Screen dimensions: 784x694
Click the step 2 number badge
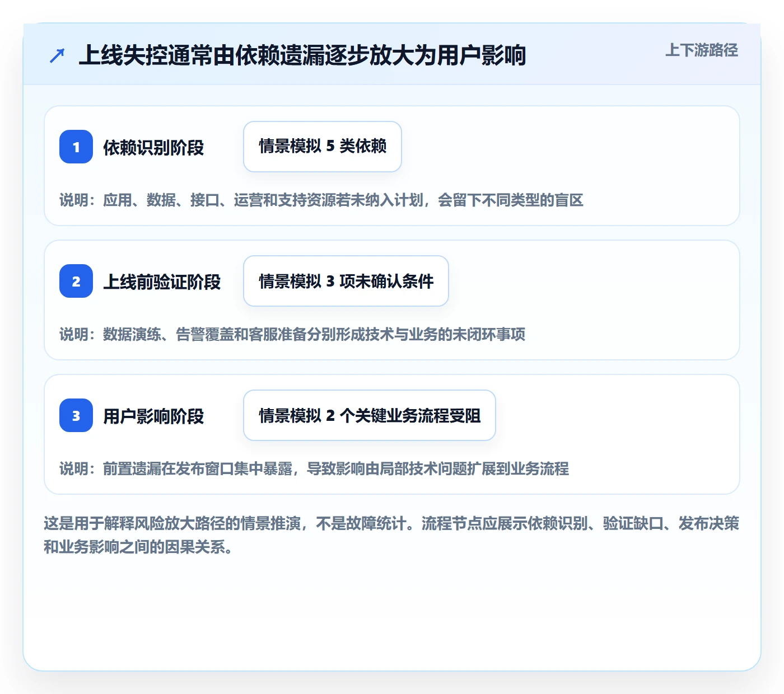(x=76, y=281)
